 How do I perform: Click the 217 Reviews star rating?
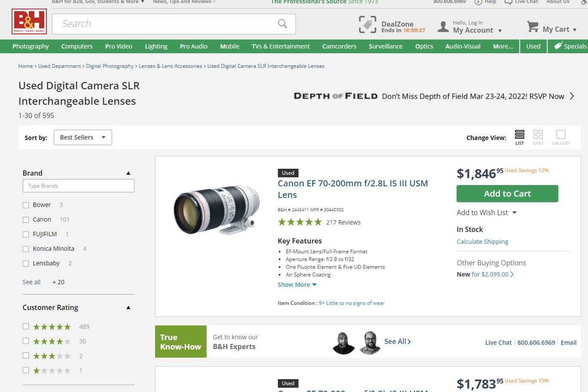300,222
